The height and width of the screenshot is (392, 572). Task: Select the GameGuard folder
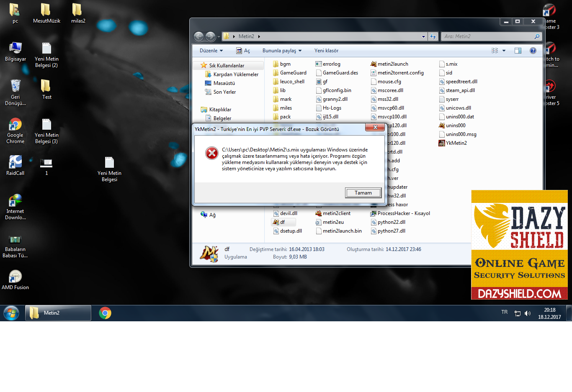(x=289, y=73)
